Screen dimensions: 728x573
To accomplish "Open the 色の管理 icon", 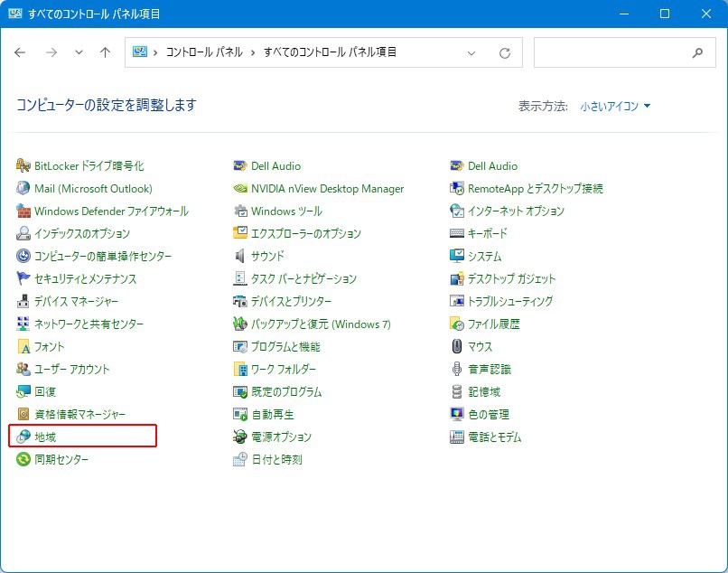I will pyautogui.click(x=457, y=415).
